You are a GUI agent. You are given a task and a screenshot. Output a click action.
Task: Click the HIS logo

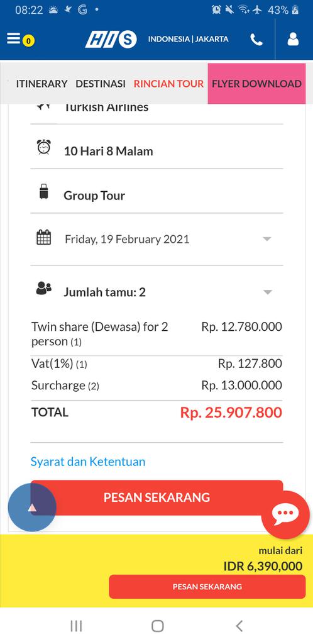click(111, 40)
